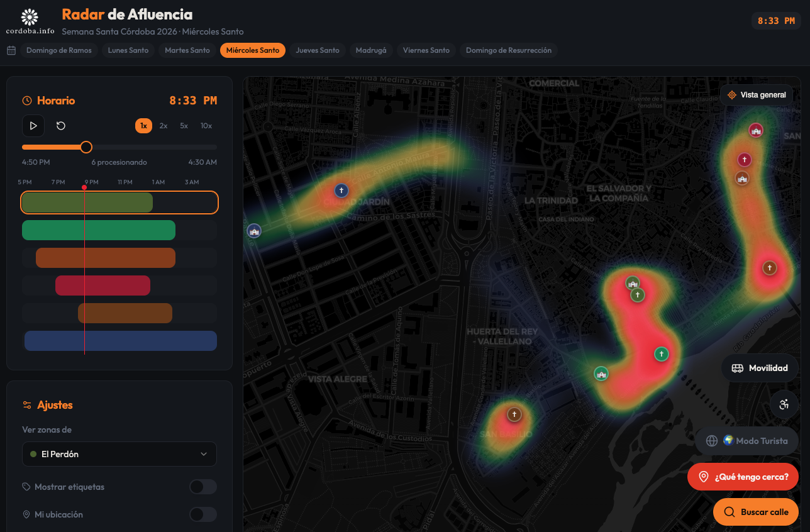Viewport: 810px width, 532px height.
Task: Open the Movilidad panel
Action: [x=759, y=368]
